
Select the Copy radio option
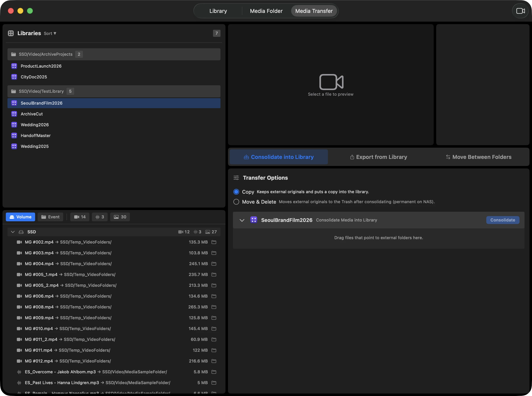tap(236, 192)
